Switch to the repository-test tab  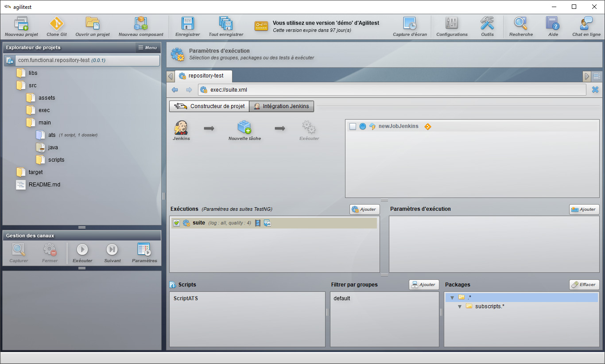203,76
